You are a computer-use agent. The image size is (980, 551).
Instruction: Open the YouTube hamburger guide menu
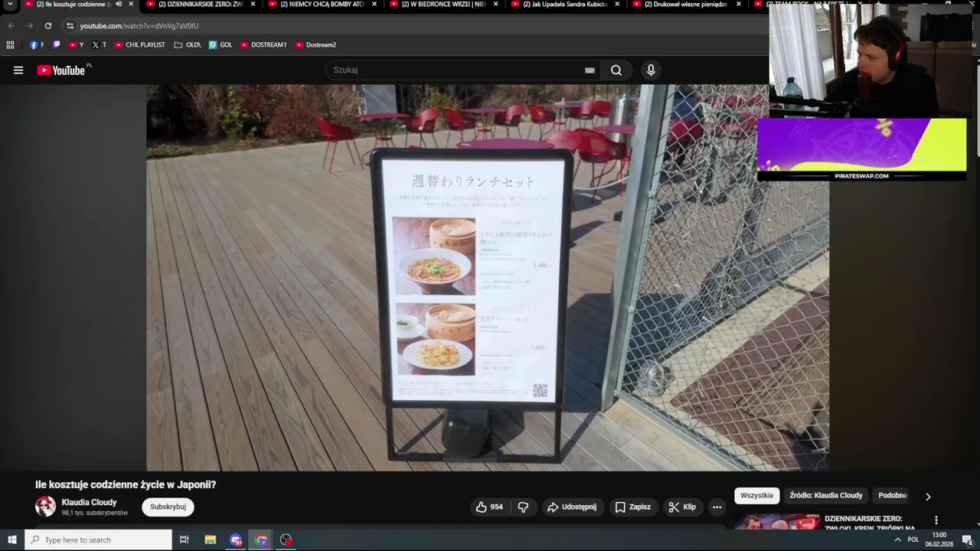pyautogui.click(x=18, y=70)
